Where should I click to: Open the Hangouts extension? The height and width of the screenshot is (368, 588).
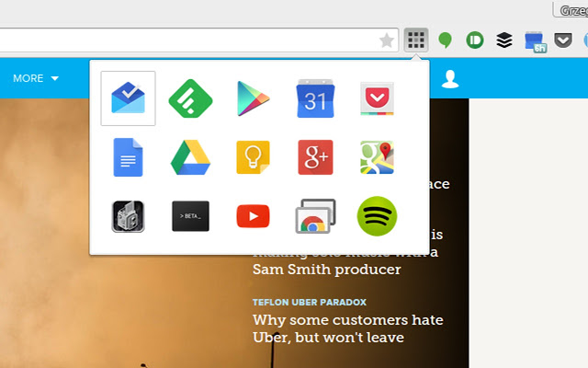coord(445,40)
